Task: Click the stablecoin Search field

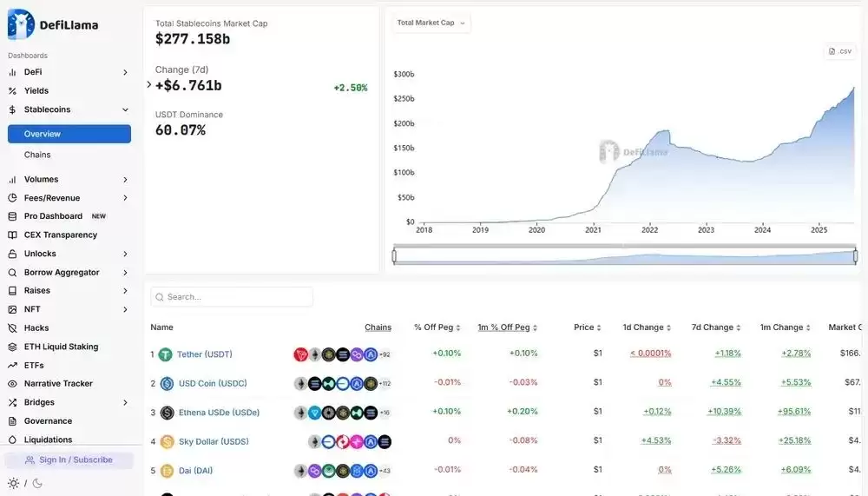Action: click(232, 297)
